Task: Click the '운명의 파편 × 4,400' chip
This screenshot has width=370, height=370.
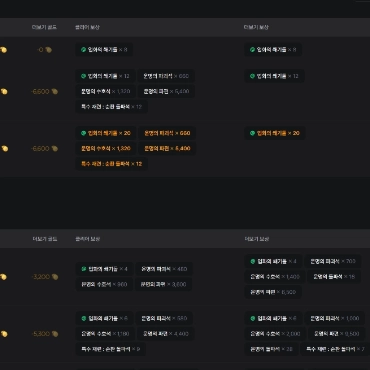Action: point(165,334)
